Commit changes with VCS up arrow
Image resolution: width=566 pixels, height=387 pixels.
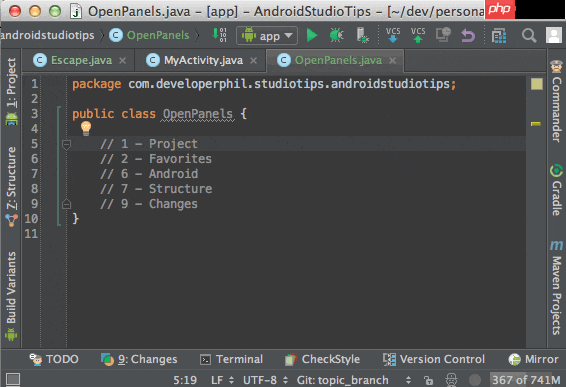pyautogui.click(x=418, y=35)
